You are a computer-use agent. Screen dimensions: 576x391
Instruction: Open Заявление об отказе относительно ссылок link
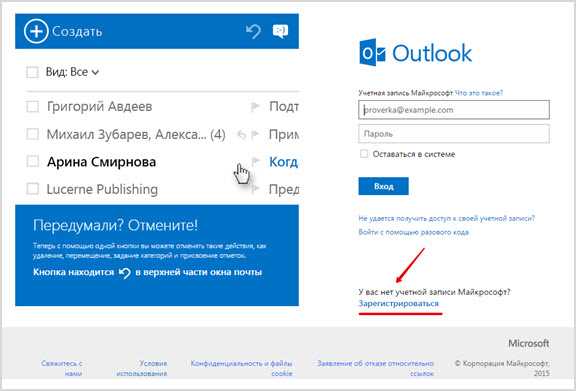click(375, 368)
